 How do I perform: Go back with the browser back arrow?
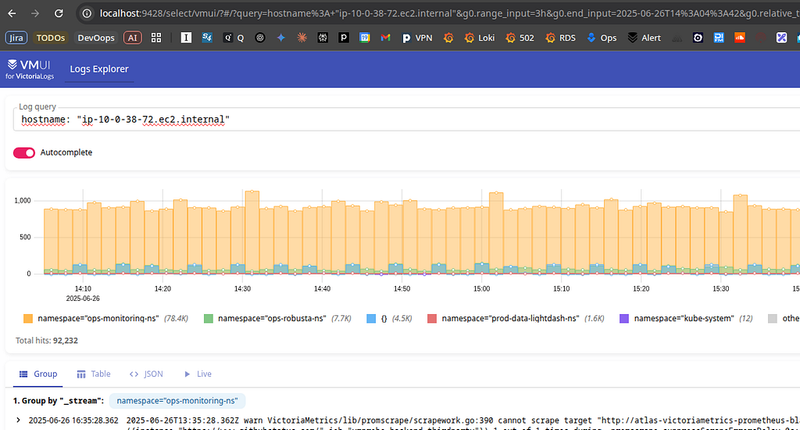(12, 13)
